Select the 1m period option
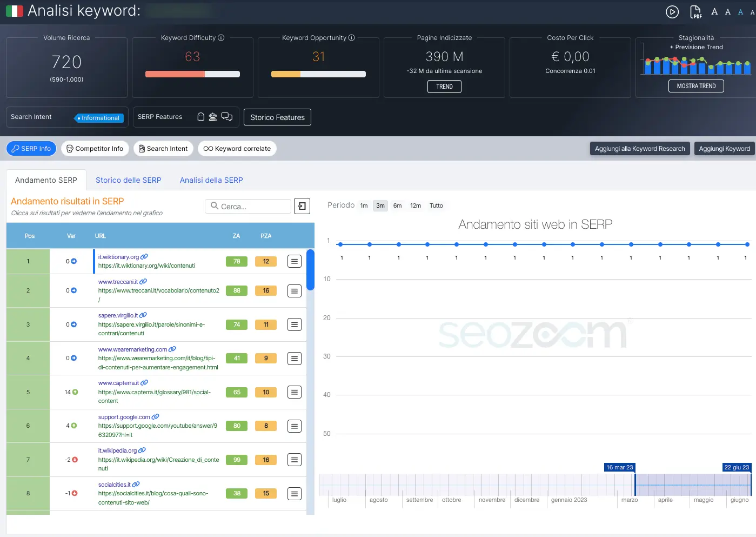Viewport: 756px width, 537px height. [x=364, y=205]
